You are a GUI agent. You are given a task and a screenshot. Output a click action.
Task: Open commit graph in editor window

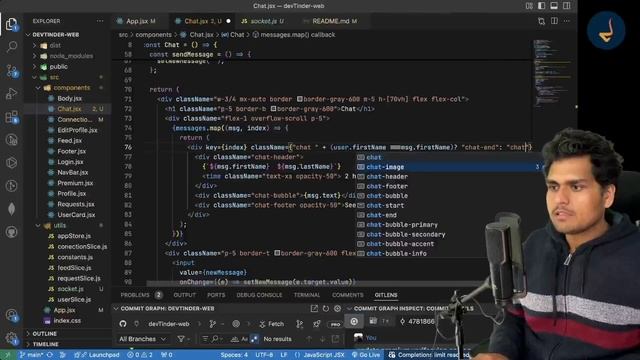point(314,309)
